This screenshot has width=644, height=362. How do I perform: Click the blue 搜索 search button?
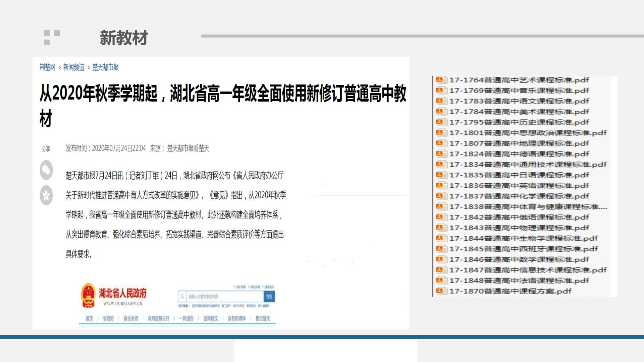pos(269,297)
